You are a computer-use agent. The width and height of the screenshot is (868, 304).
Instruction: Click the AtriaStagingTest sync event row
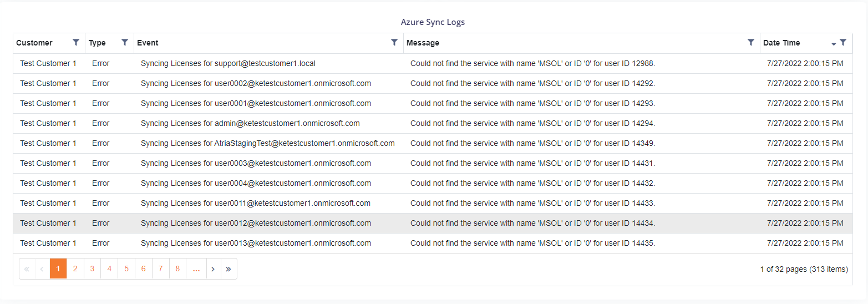tap(433, 143)
